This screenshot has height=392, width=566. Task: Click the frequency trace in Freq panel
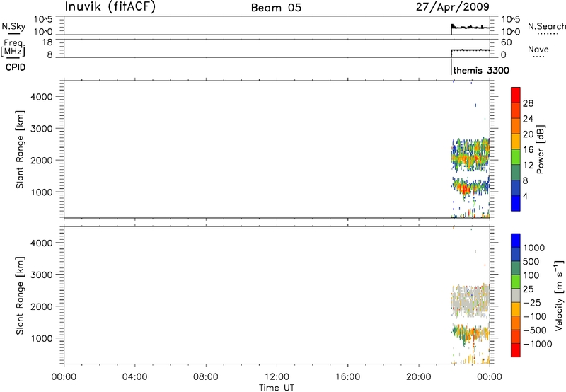[470, 50]
